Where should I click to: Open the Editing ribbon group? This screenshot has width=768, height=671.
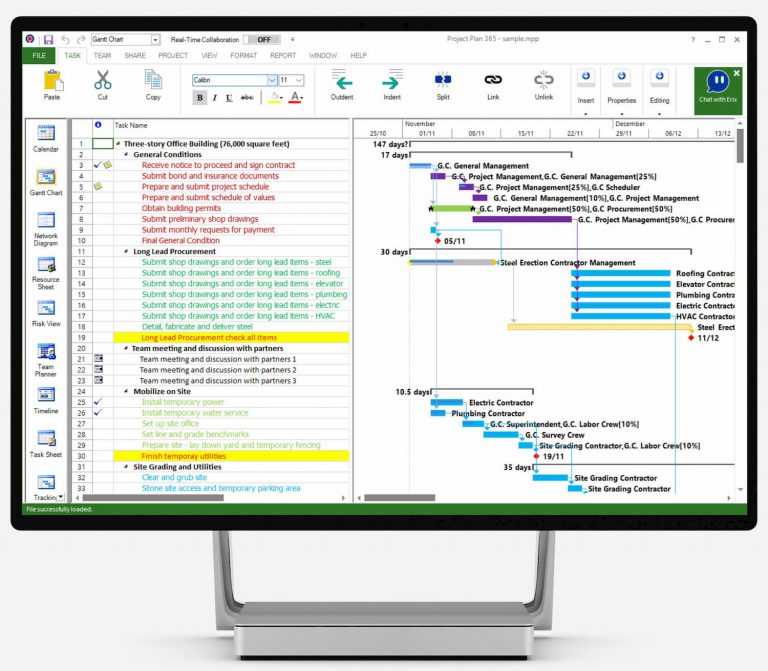pos(659,91)
